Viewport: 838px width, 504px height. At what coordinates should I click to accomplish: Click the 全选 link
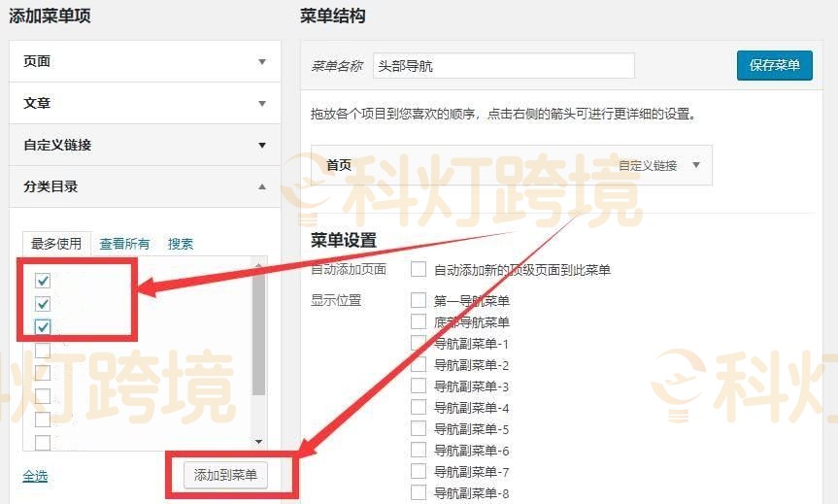pyautogui.click(x=35, y=476)
